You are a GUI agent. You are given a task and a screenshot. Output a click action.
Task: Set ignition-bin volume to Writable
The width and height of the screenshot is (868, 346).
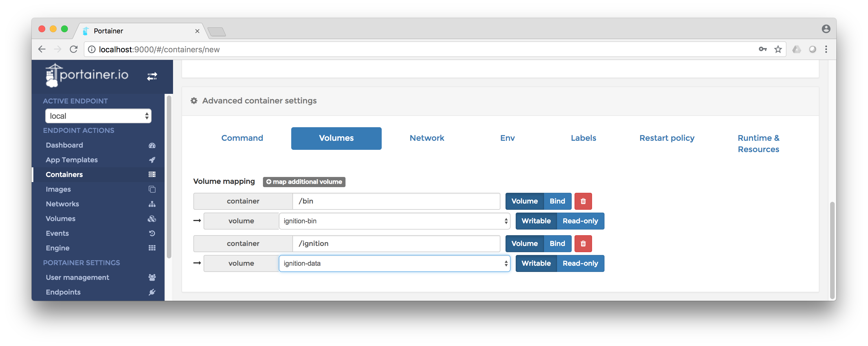coord(536,221)
